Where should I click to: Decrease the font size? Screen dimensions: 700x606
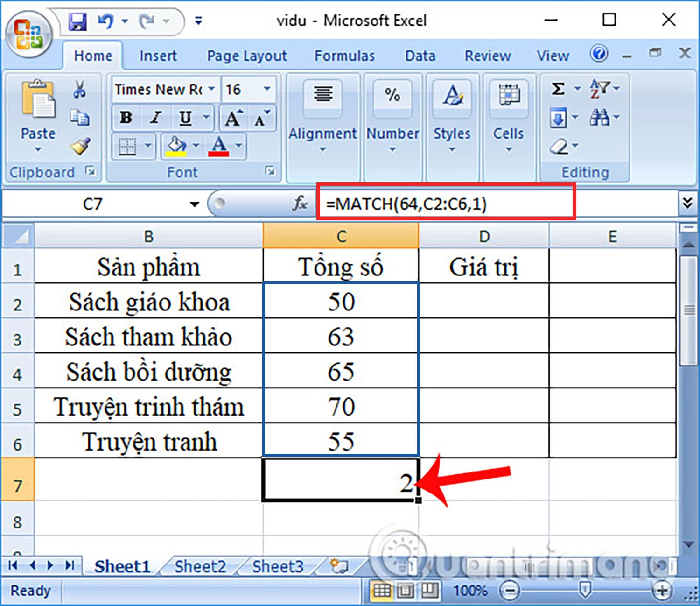pos(261,118)
